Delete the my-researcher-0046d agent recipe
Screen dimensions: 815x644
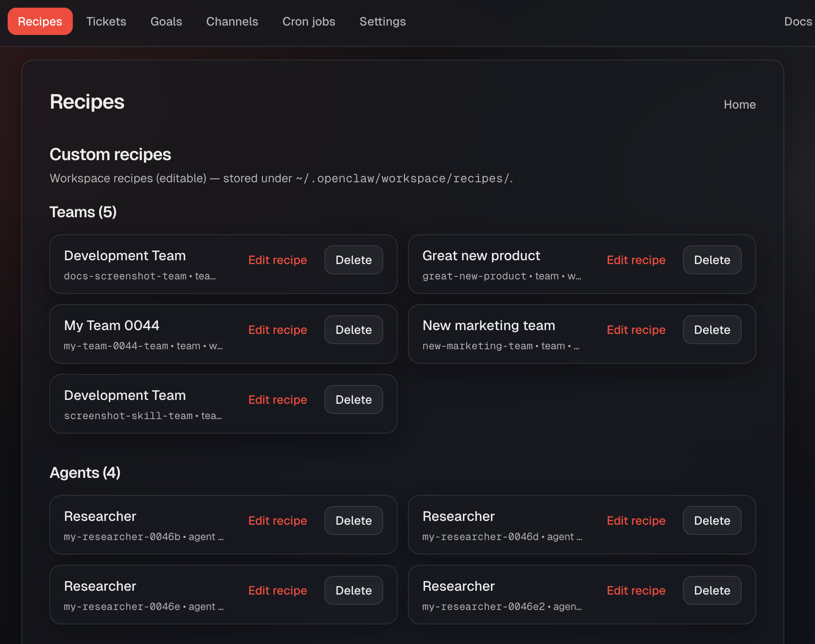pyautogui.click(x=712, y=520)
